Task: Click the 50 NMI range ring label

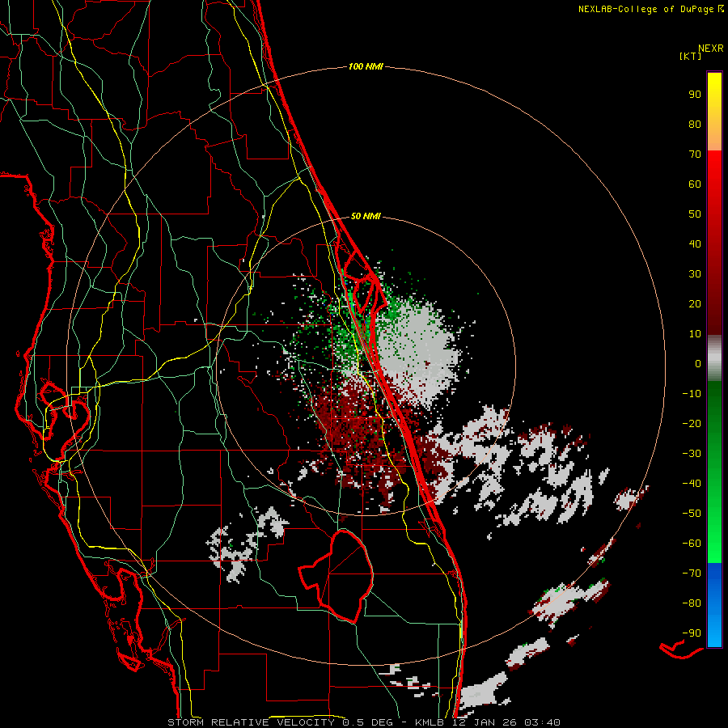Action: pos(366,216)
